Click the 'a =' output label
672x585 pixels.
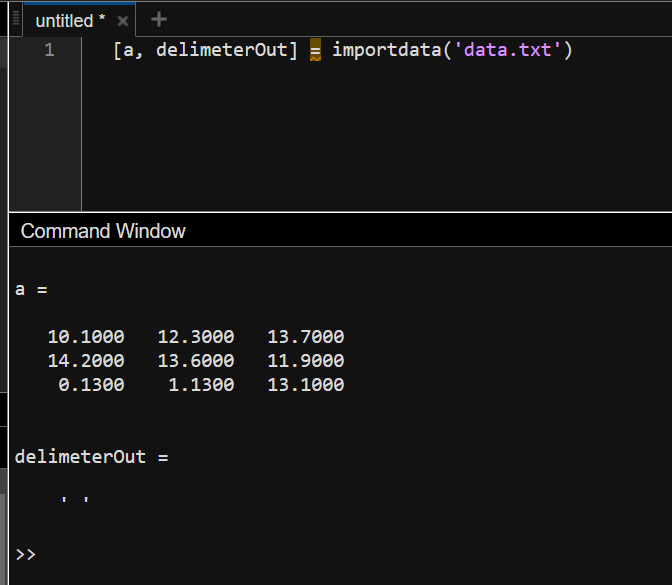31,289
